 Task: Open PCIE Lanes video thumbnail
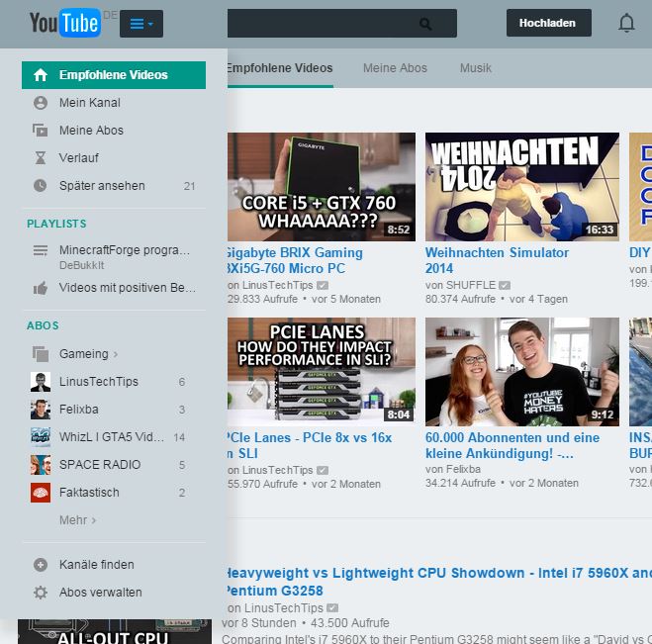321,372
